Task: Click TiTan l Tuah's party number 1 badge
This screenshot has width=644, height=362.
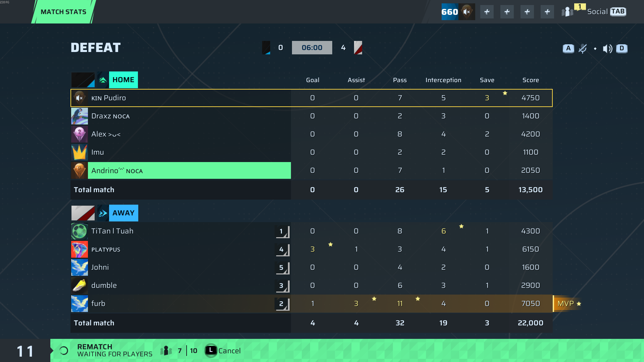Action: (x=282, y=231)
